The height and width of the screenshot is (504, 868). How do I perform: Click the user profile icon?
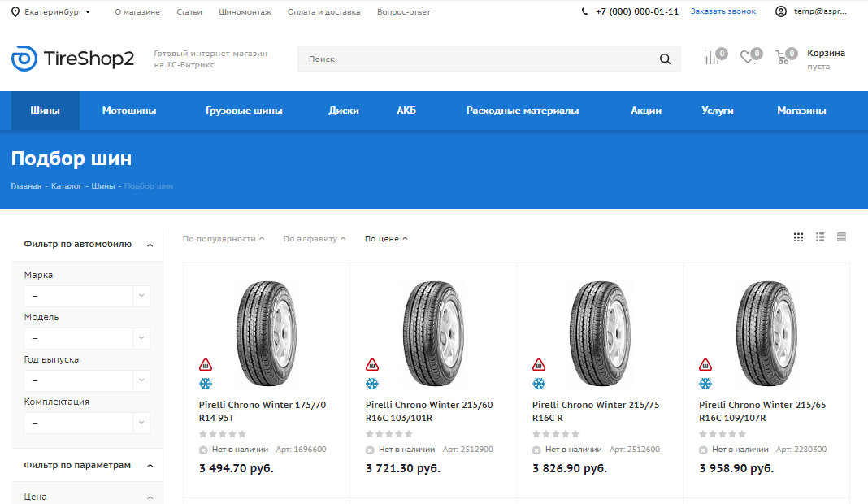[780, 11]
